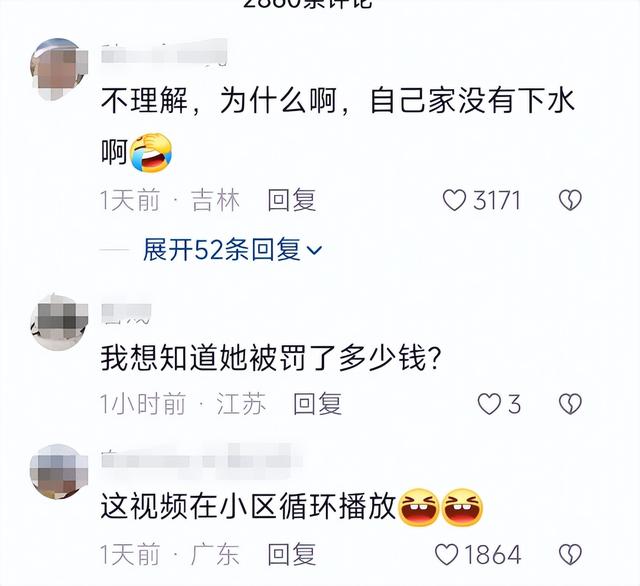Image resolution: width=640 pixels, height=586 pixels.
Task: Reply to the Jilin comment
Action: 291,200
